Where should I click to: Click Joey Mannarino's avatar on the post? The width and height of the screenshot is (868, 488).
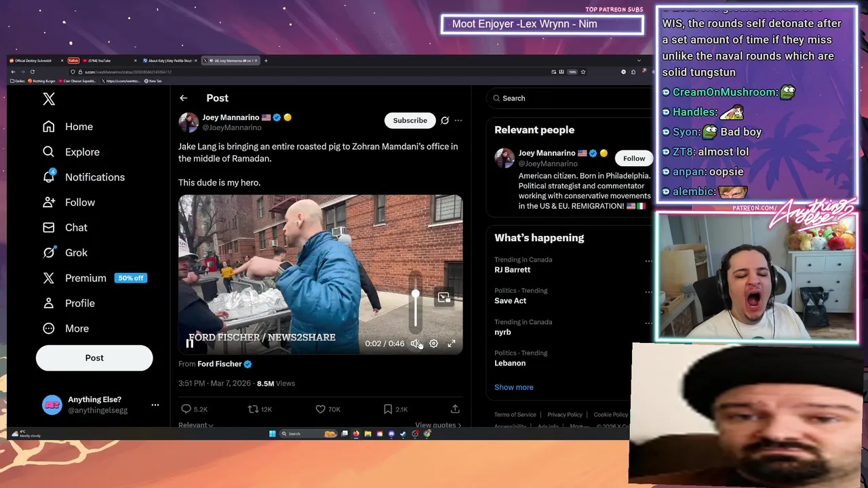[189, 122]
